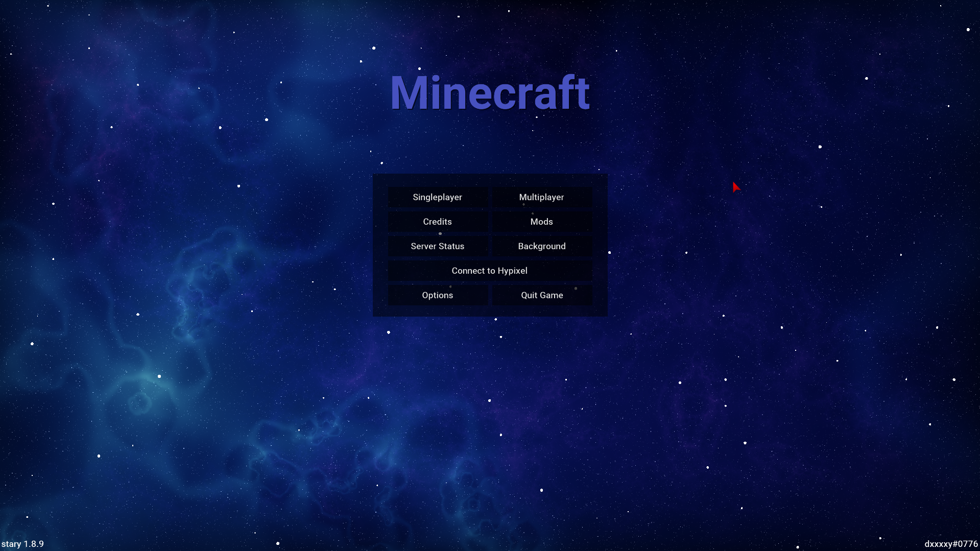Click the Quit Game button
Viewport: 980px width, 551px height.
pyautogui.click(x=542, y=295)
